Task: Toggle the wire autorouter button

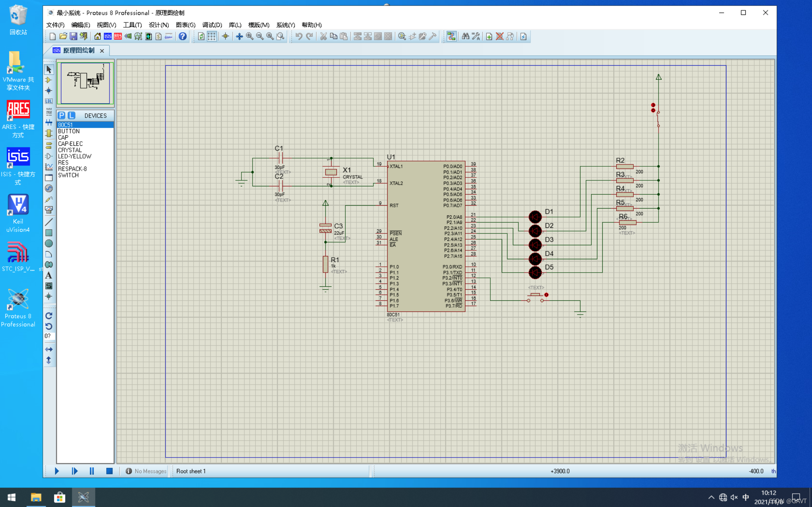Action: point(451,36)
